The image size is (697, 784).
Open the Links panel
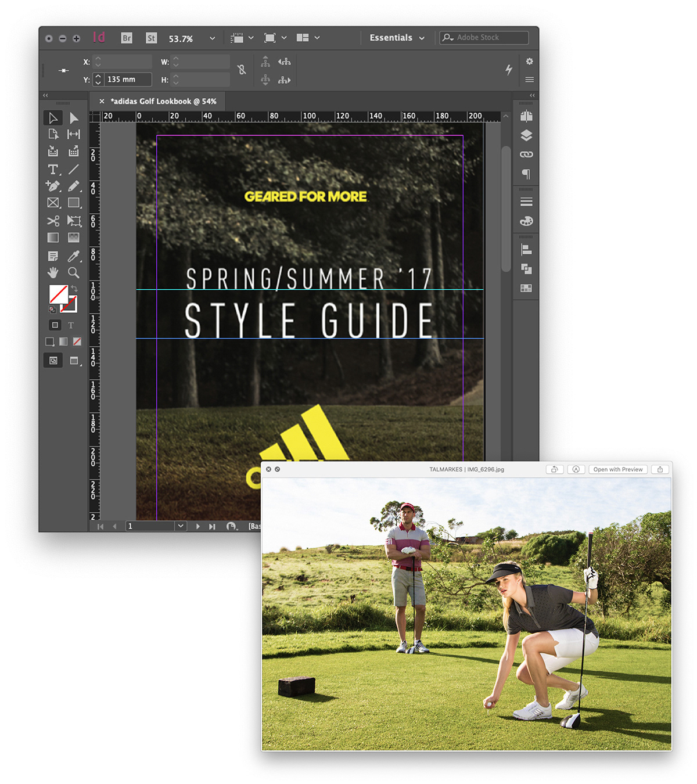pos(526,154)
